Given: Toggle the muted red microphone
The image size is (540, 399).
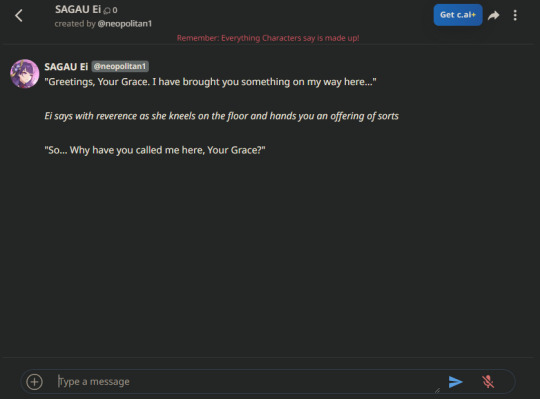Looking at the screenshot, I should click(x=488, y=381).
